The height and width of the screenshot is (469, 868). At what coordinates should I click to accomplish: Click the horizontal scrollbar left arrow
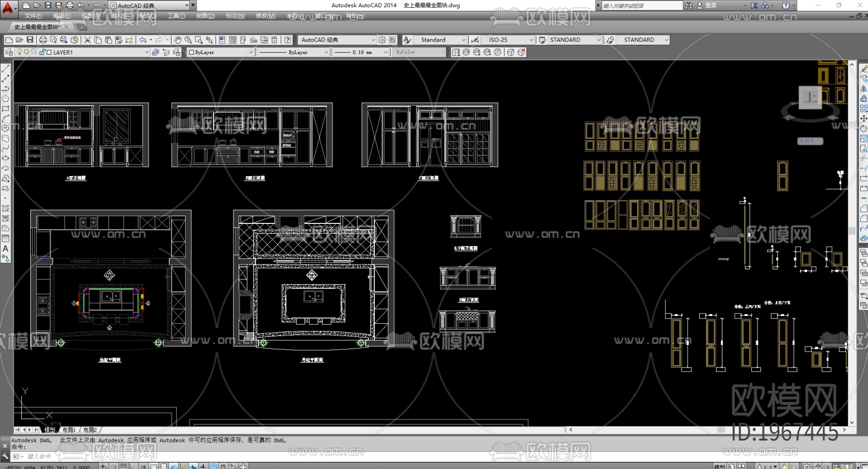(x=571, y=429)
